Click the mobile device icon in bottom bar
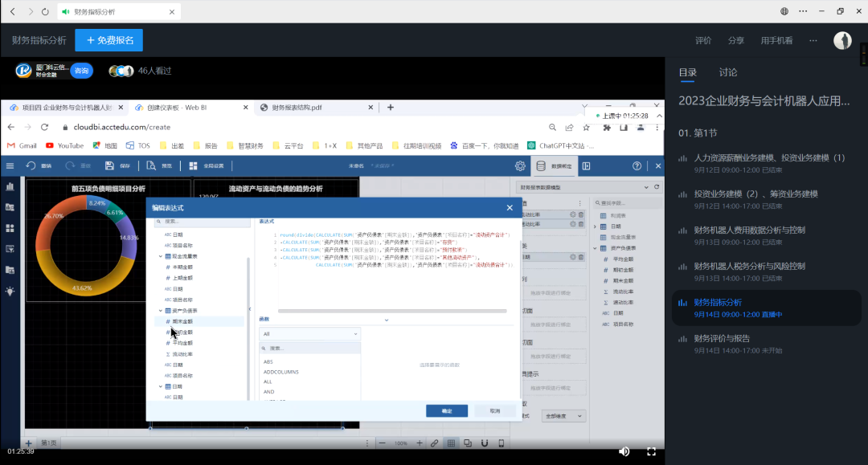The height and width of the screenshot is (465, 868). 501,443
